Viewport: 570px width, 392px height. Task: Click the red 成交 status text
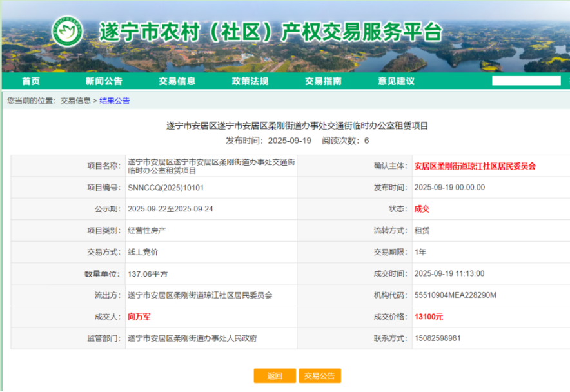[422, 209]
